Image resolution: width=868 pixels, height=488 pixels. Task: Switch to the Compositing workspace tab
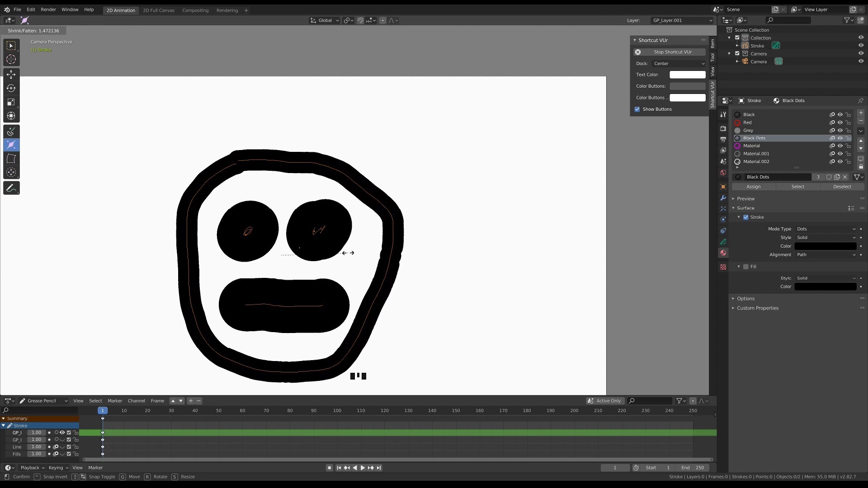point(195,10)
